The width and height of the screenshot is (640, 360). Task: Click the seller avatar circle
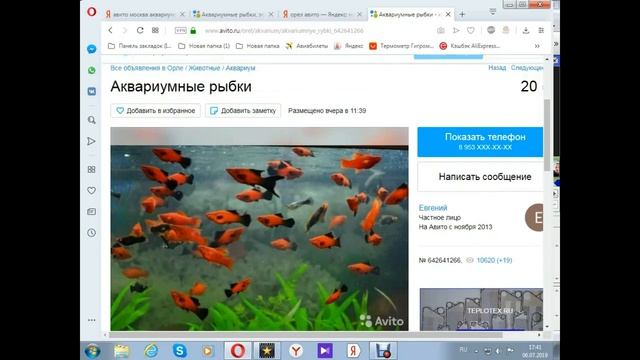pyautogui.click(x=535, y=218)
